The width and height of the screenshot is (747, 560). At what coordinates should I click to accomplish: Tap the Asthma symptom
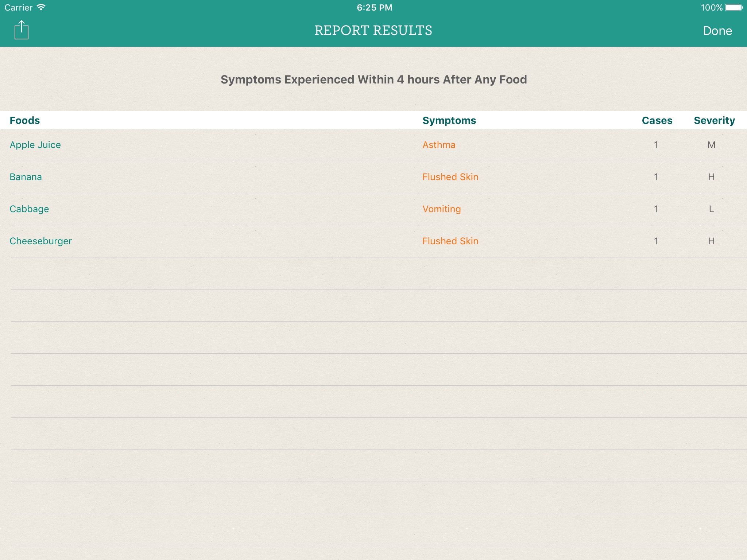[x=439, y=145]
